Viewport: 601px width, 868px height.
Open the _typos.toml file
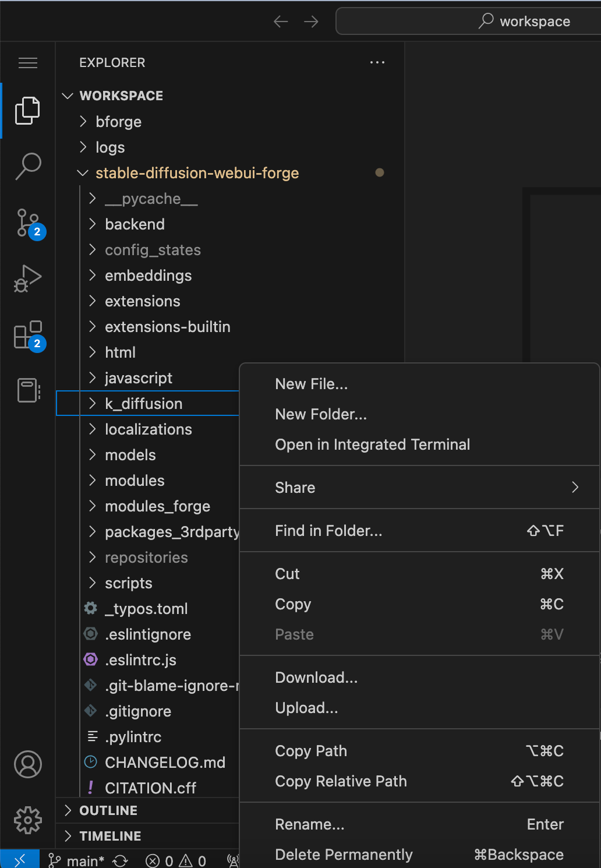147,609
